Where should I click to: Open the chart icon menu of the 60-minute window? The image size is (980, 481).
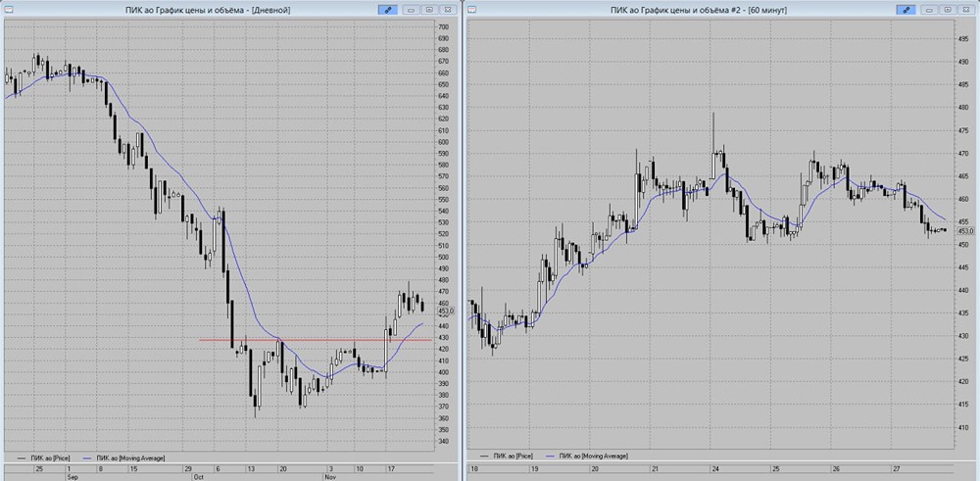coord(472,10)
